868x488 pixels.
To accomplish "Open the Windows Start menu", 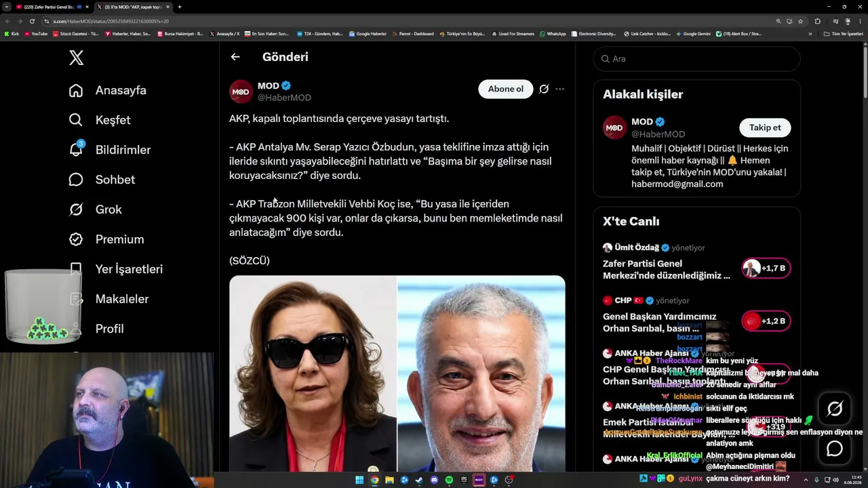I will tap(359, 480).
